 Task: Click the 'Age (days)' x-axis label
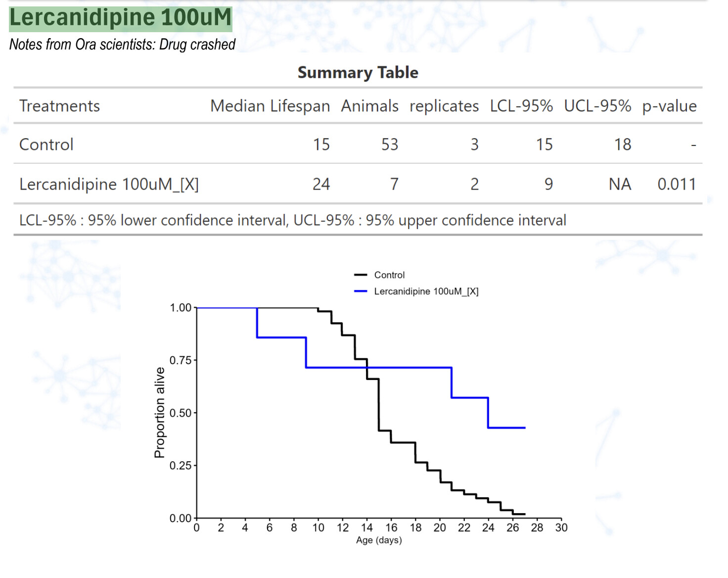pyautogui.click(x=379, y=540)
